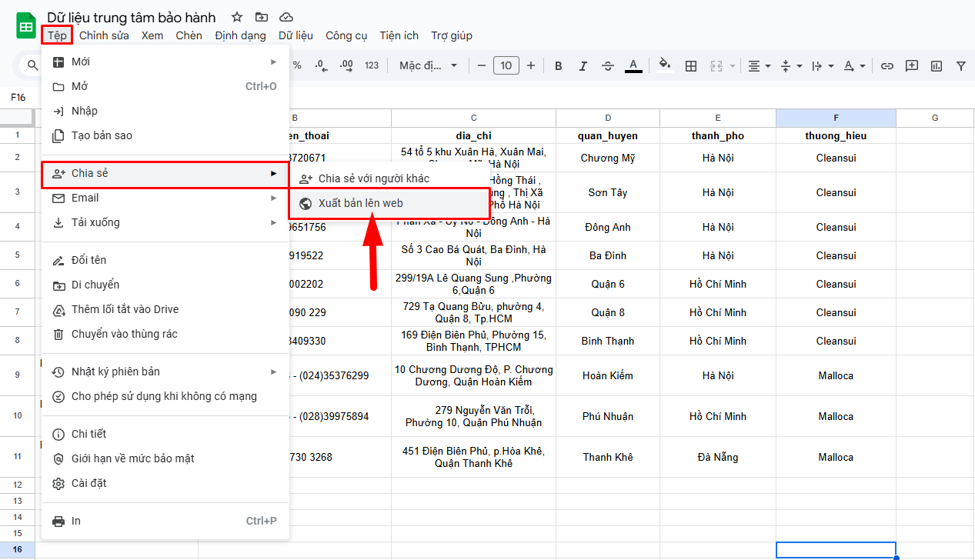Open the text color picker
Viewport: 975px width, 560px height.
633,65
